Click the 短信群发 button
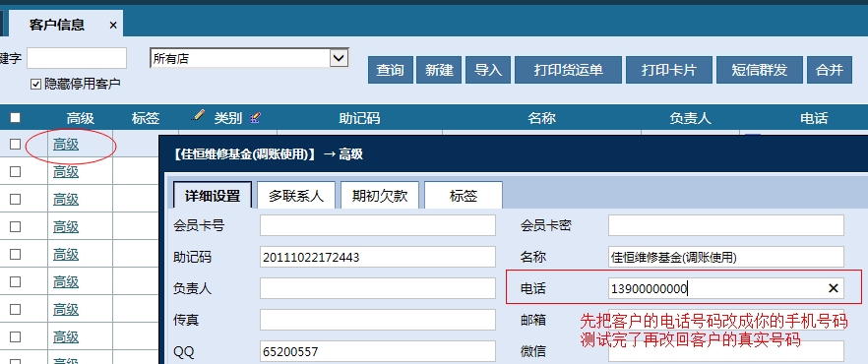This screenshot has width=868, height=364. 759,70
